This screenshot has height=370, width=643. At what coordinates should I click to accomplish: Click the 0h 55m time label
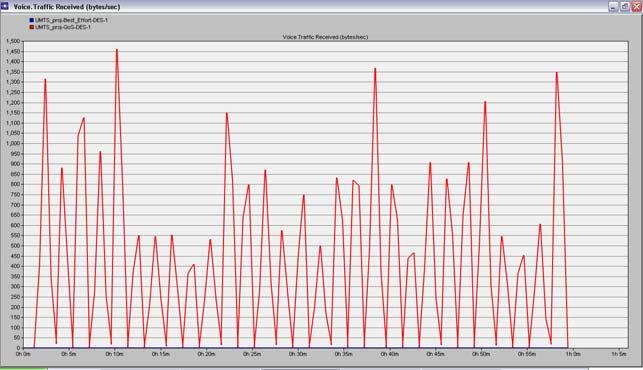pyautogui.click(x=527, y=354)
